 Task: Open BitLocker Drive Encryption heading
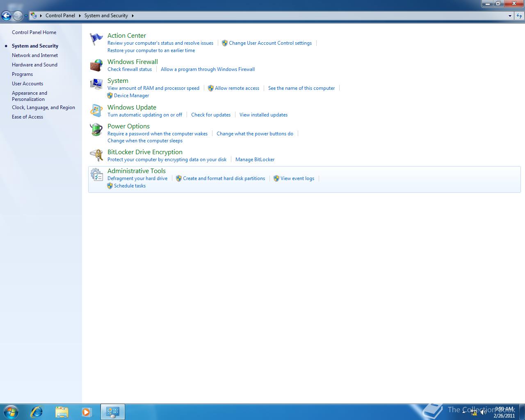pyautogui.click(x=145, y=152)
